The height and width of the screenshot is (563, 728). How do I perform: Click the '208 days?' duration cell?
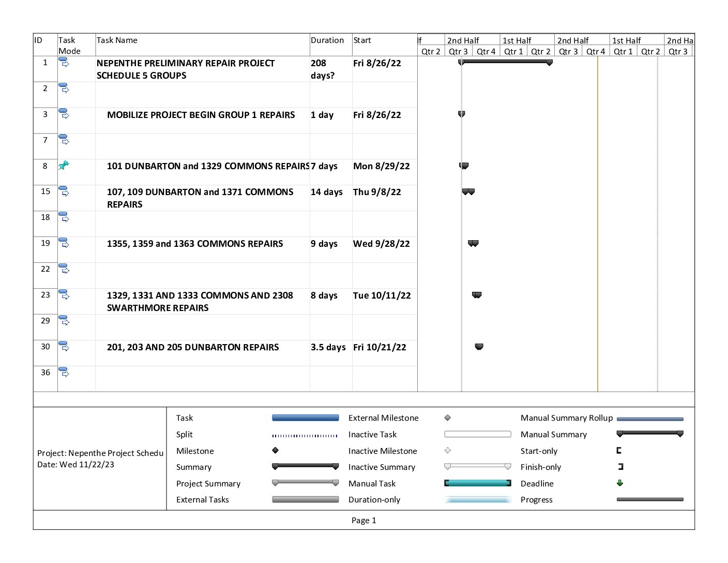[x=331, y=69]
